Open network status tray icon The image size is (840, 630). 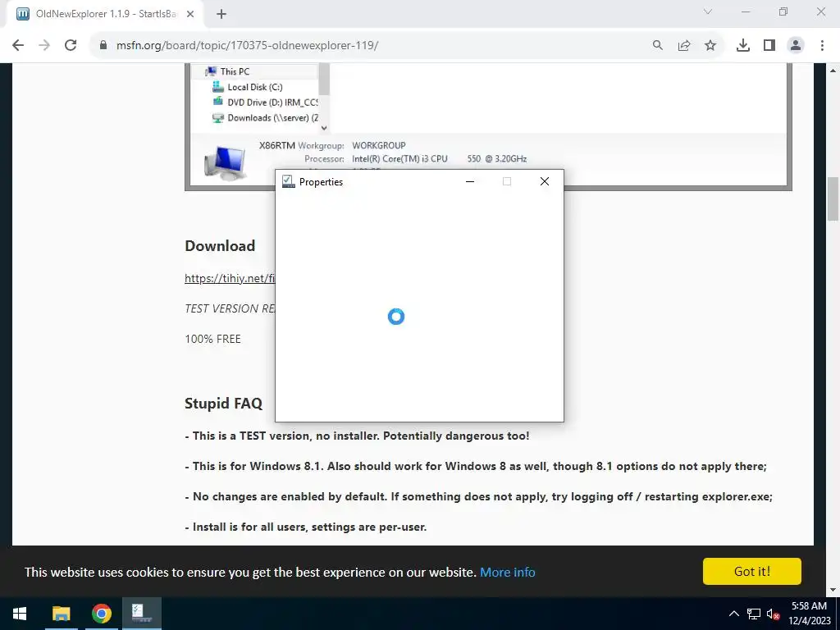pyautogui.click(x=754, y=614)
